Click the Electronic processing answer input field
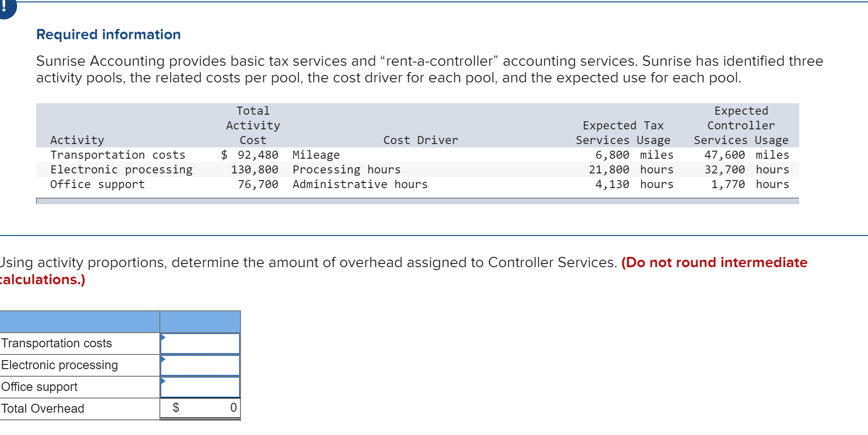The height and width of the screenshot is (435, 868). pos(200,365)
